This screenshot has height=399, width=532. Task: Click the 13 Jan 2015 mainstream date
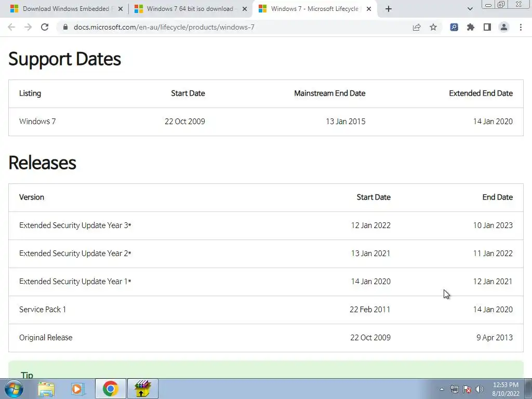click(x=345, y=122)
